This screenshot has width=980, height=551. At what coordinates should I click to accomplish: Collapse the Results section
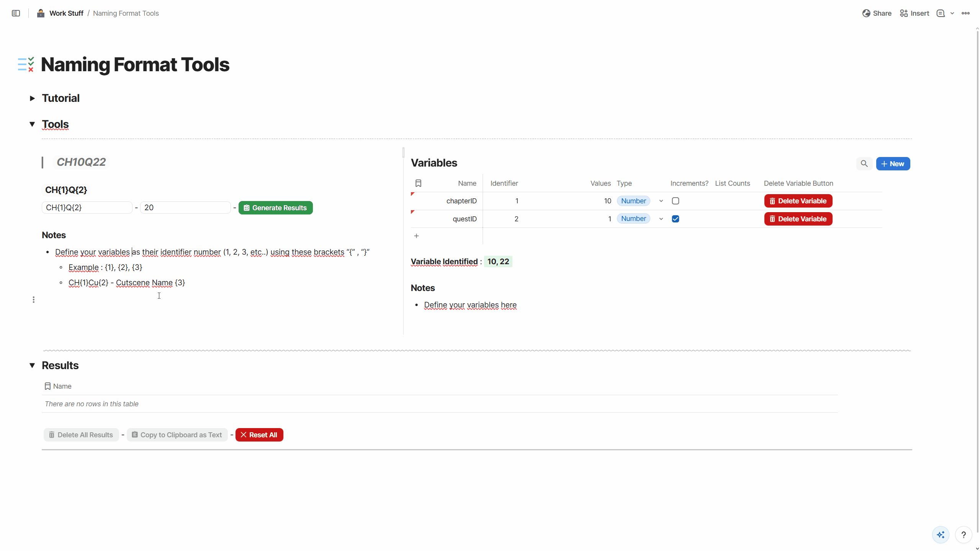[x=32, y=365]
